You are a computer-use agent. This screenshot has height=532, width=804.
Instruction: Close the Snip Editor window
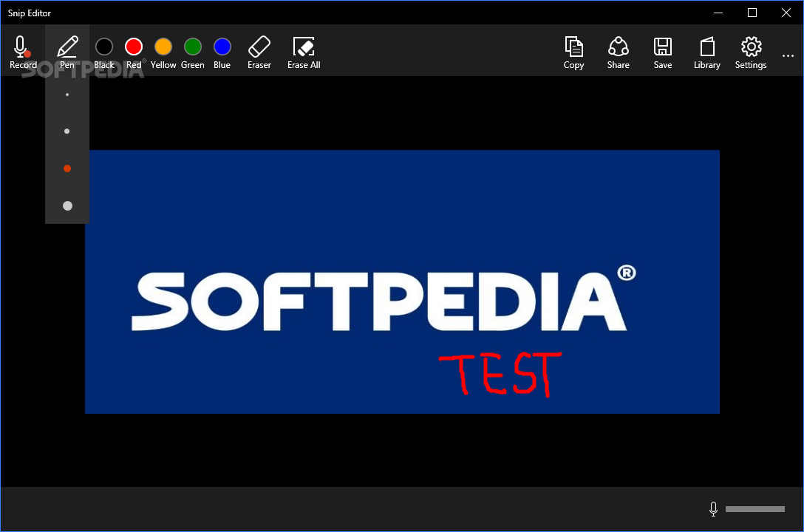(x=786, y=13)
